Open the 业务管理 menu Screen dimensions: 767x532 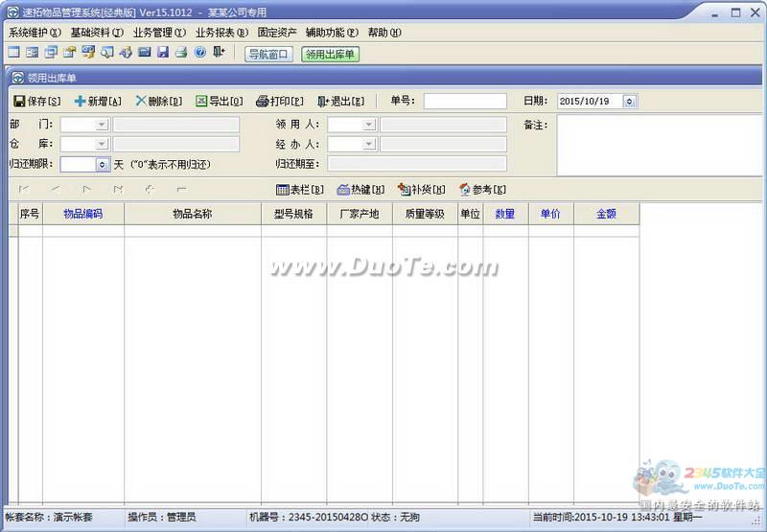pos(158,33)
